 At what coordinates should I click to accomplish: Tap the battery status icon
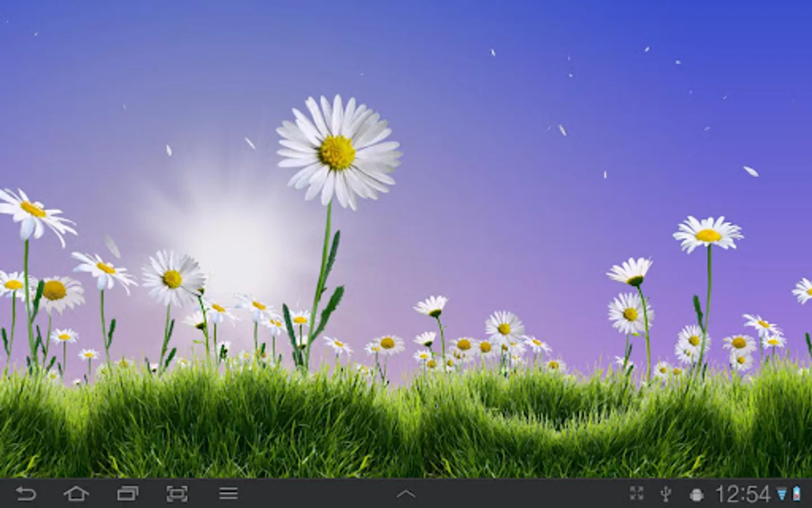coord(796,494)
